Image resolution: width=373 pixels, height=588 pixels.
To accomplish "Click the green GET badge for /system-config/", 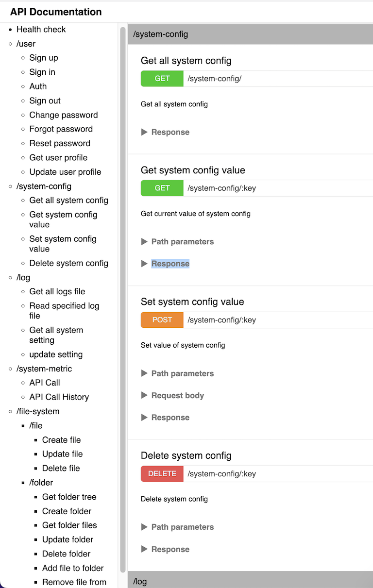I will click(x=162, y=79).
